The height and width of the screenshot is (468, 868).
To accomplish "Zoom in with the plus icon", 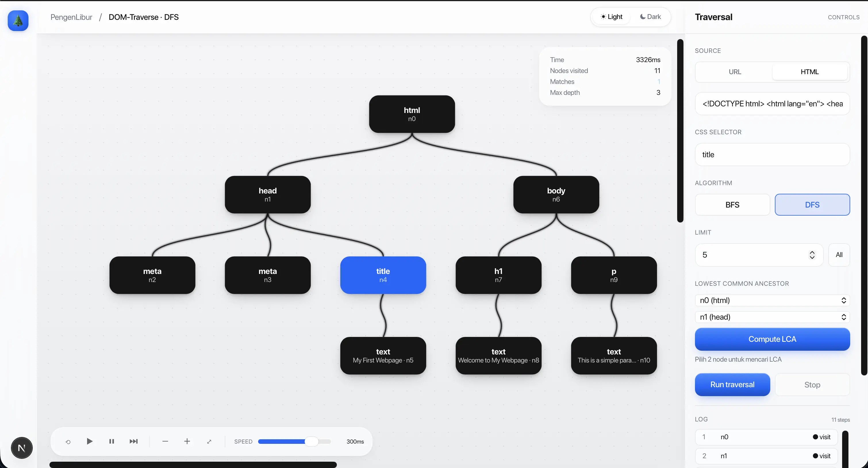I will [187, 441].
